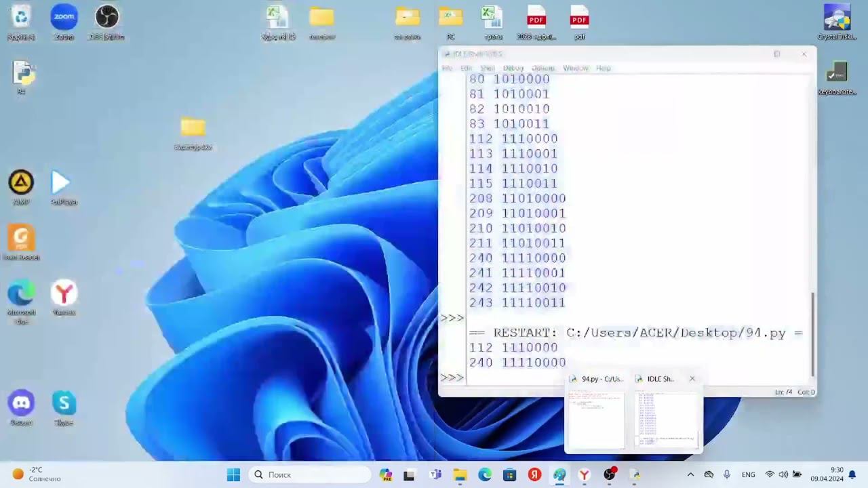Select the PDF file named 2023 on desktop
This screenshot has width=868, height=488.
pyautogui.click(x=536, y=22)
